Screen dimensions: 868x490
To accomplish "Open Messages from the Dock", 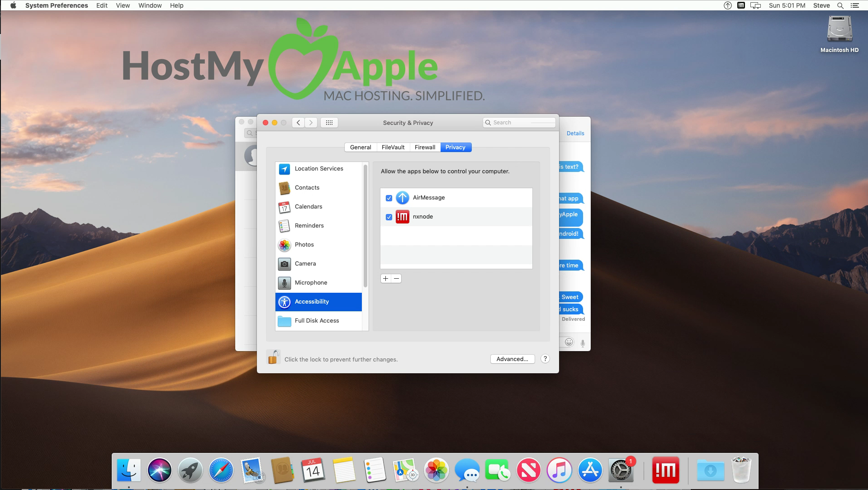I will click(467, 471).
